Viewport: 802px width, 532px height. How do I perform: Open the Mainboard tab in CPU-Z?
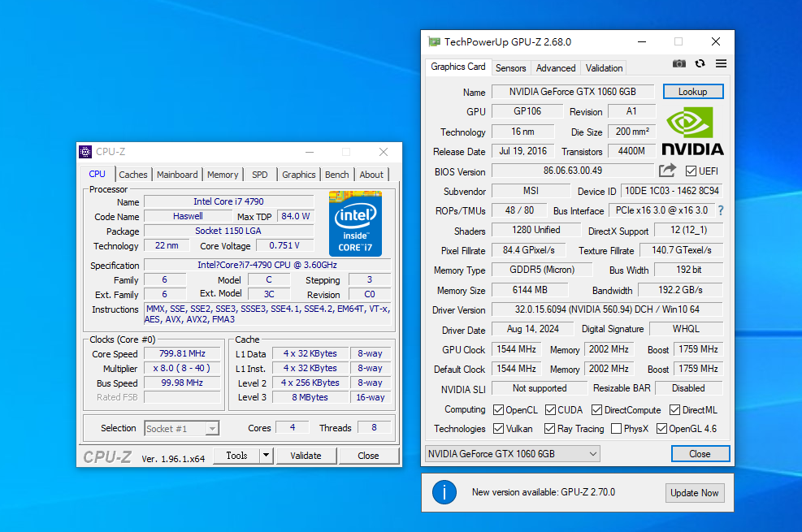coord(177,175)
